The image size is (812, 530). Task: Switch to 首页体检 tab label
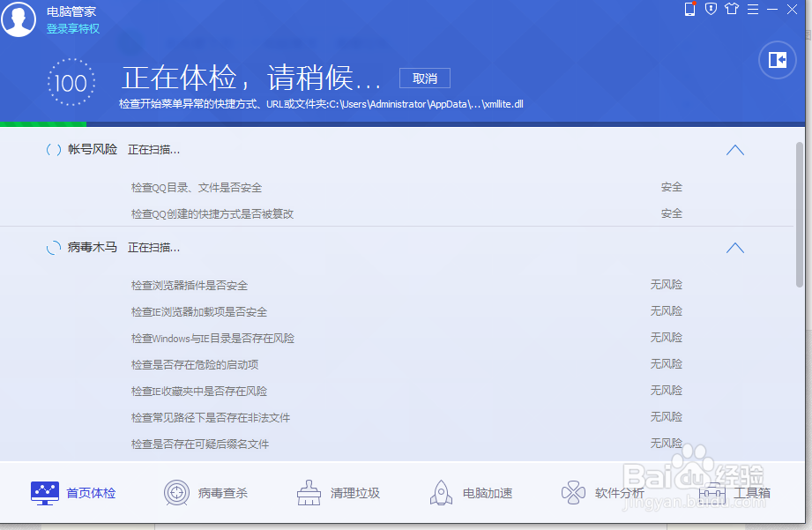click(x=91, y=493)
